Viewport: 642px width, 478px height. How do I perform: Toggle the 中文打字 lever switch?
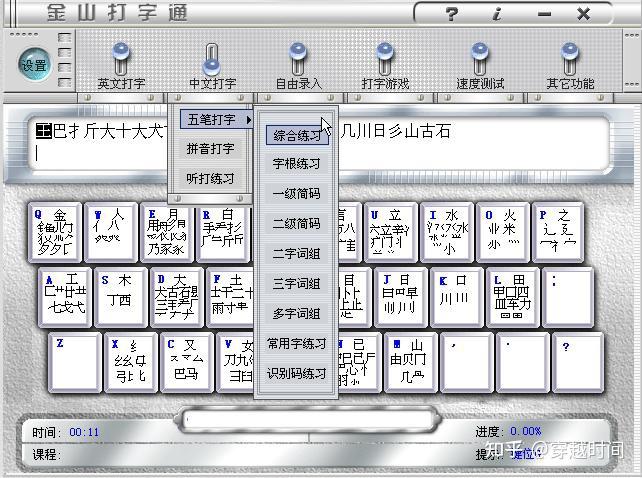point(211,60)
